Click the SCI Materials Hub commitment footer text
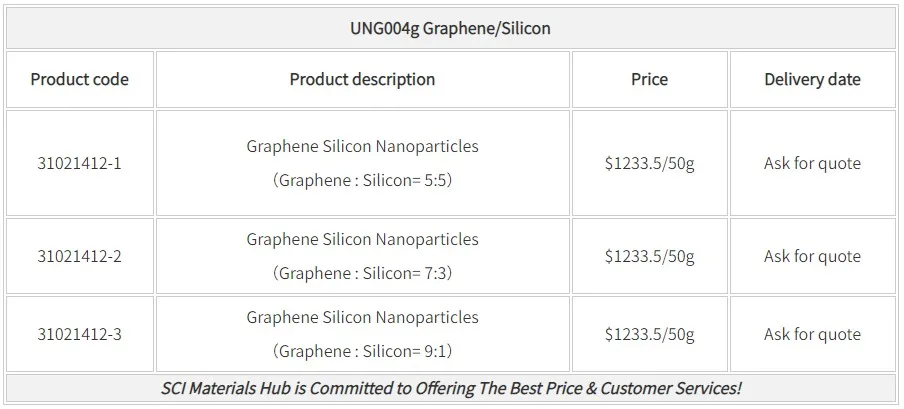904x409 pixels. coord(451,388)
